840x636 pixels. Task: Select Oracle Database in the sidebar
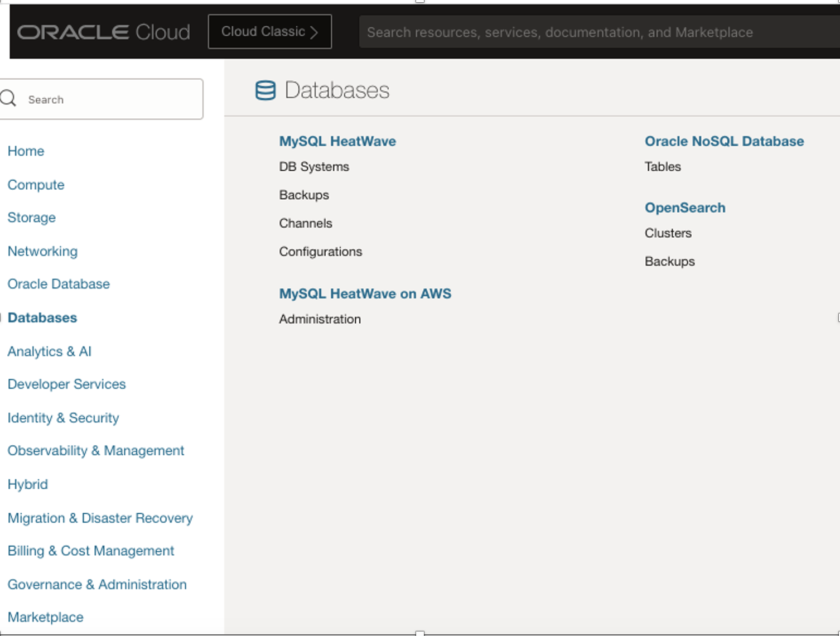59,284
